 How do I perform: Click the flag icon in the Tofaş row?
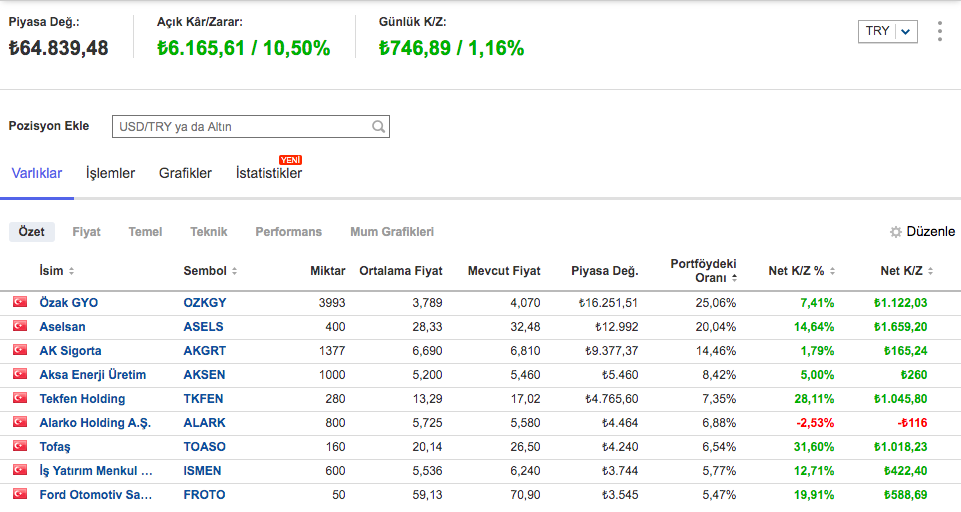[19, 446]
